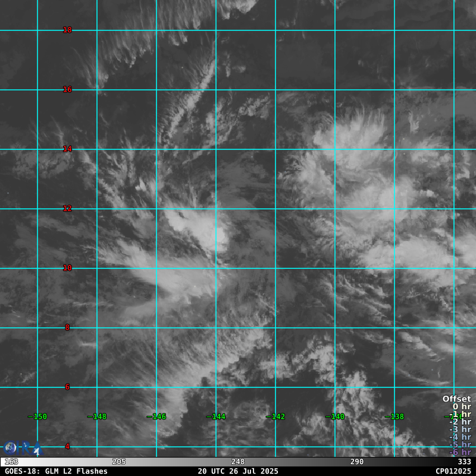
Task: Click the latitude 12 label
Action: click(67, 208)
